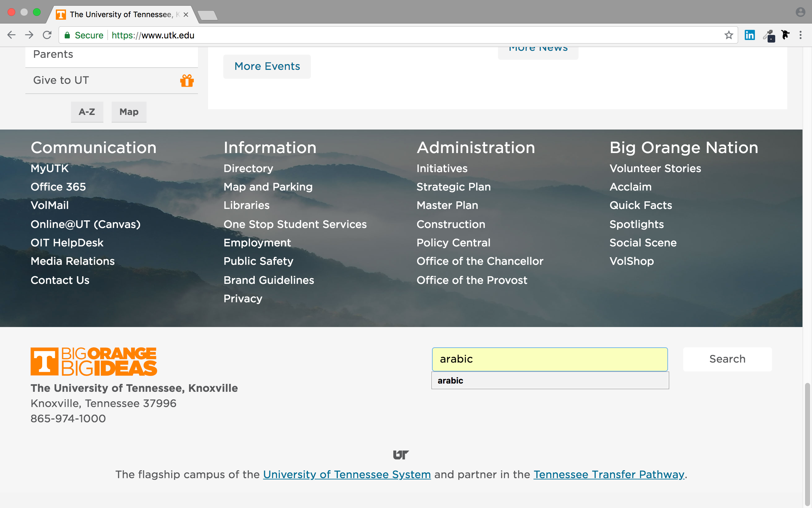This screenshot has width=812, height=508.
Task: Open the Spotlights link
Action: [637, 224]
